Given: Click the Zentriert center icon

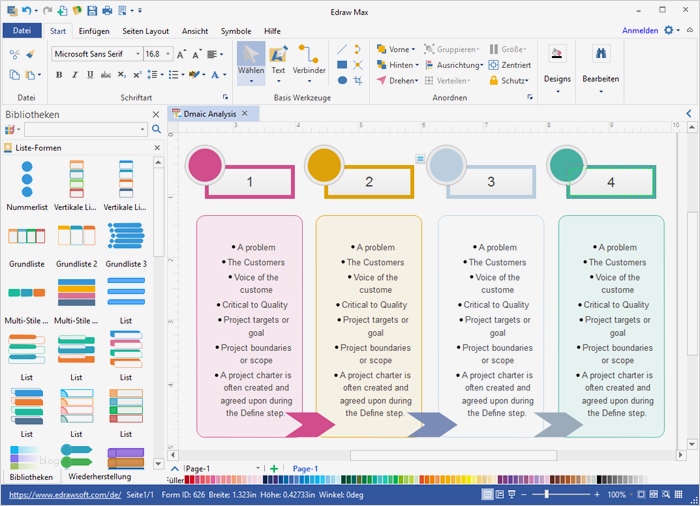Looking at the screenshot, I should click(x=493, y=65).
